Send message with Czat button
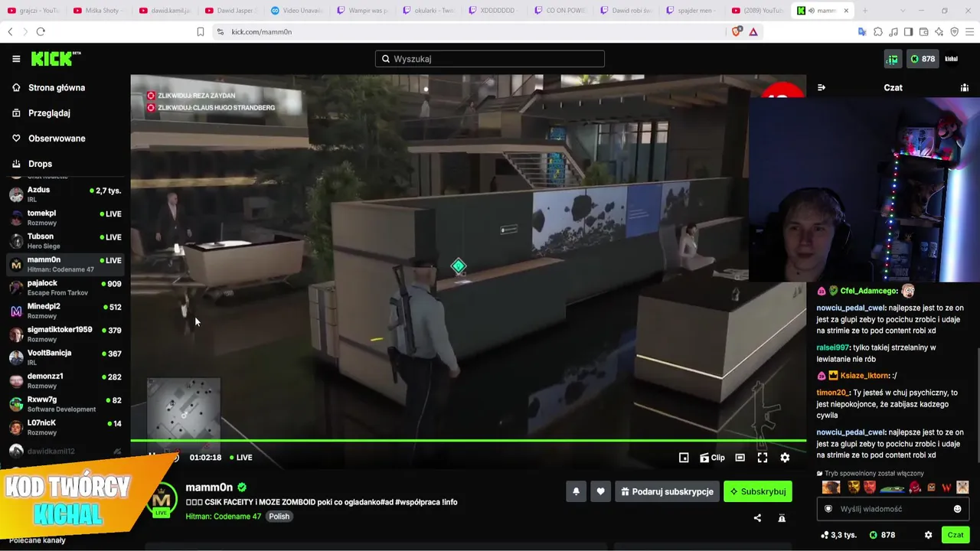Image resolution: width=980 pixels, height=551 pixels. pyautogui.click(x=955, y=535)
